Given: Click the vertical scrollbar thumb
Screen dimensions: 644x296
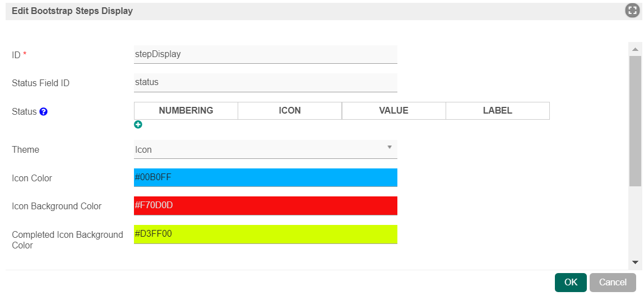Looking at the screenshot, I should (x=635, y=121).
